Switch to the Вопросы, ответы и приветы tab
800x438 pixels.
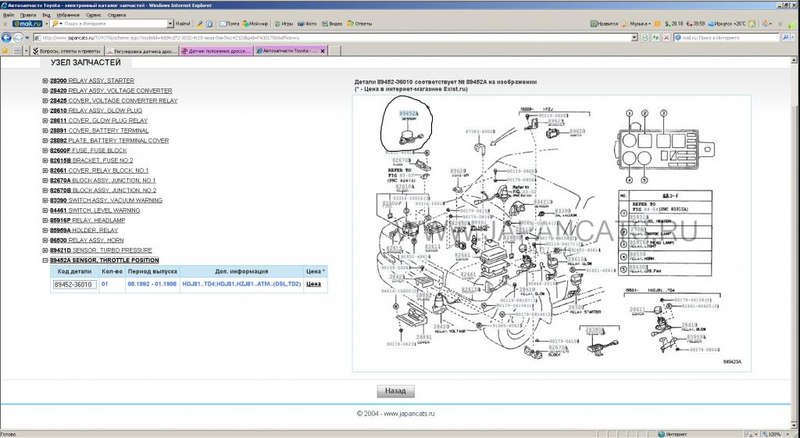66,49
